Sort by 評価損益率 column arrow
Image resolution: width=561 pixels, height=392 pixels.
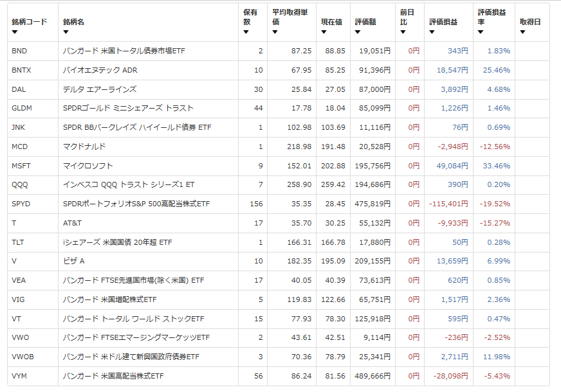click(x=481, y=32)
